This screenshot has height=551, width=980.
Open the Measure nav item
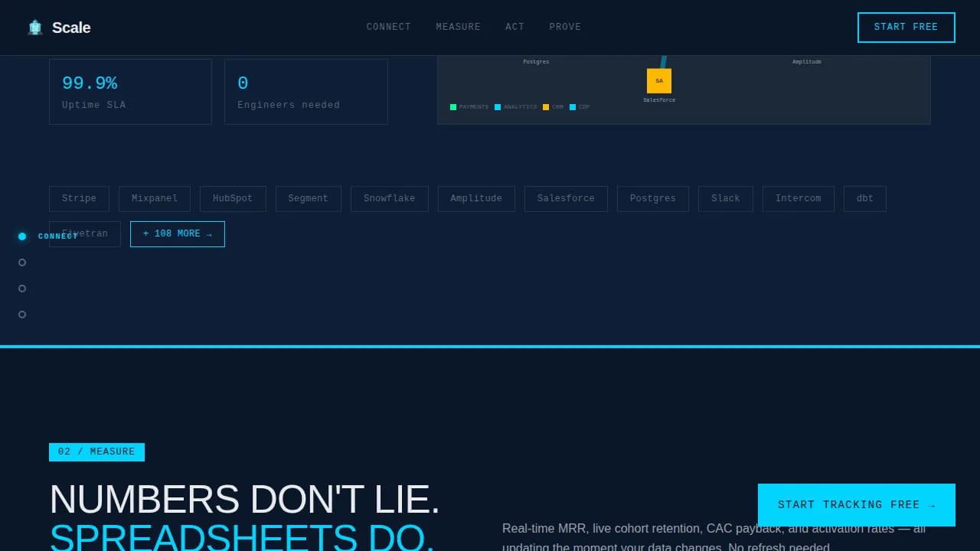[x=459, y=28]
